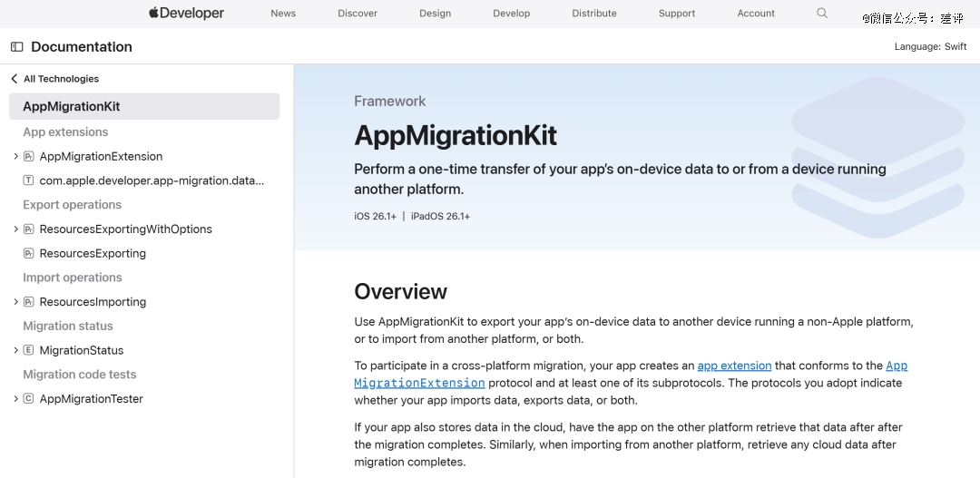Image resolution: width=980 pixels, height=478 pixels.
Task: Open the AppMigrationExtension protocol link in Overview
Action: point(419,383)
